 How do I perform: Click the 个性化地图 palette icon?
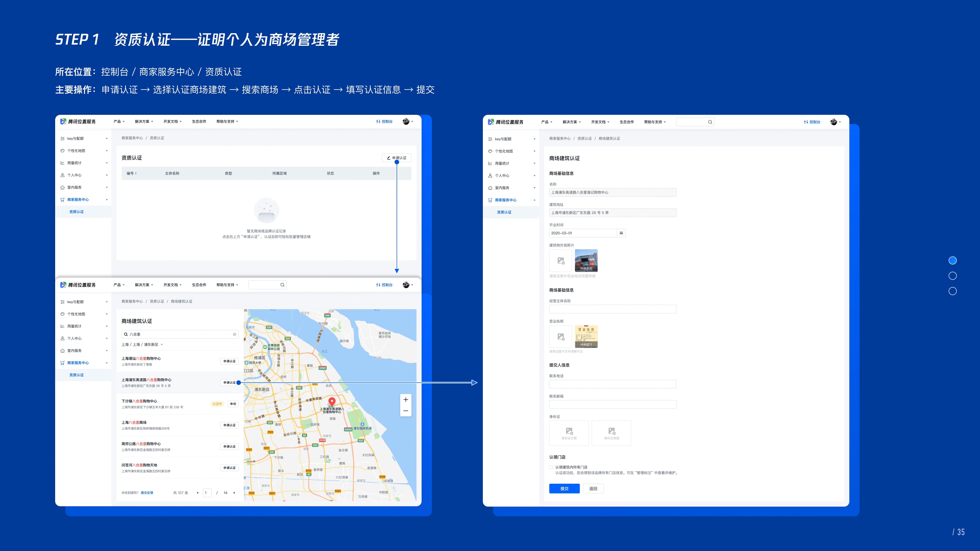[x=62, y=151]
